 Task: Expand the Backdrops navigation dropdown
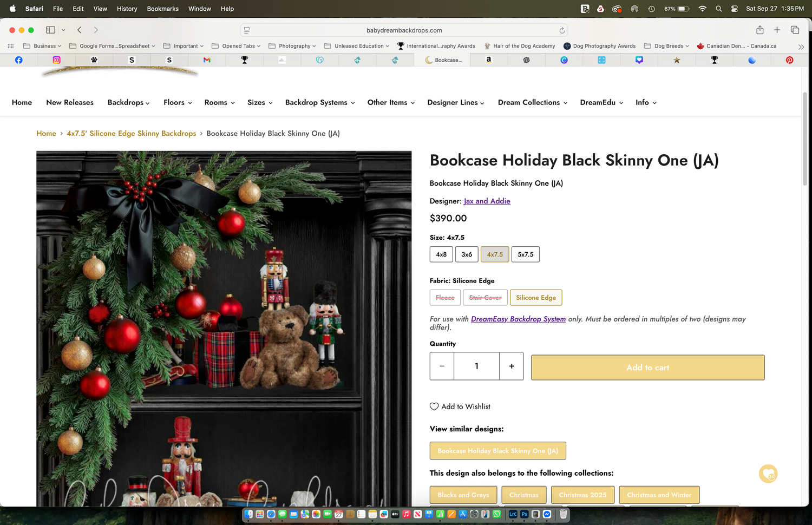pyautogui.click(x=128, y=102)
